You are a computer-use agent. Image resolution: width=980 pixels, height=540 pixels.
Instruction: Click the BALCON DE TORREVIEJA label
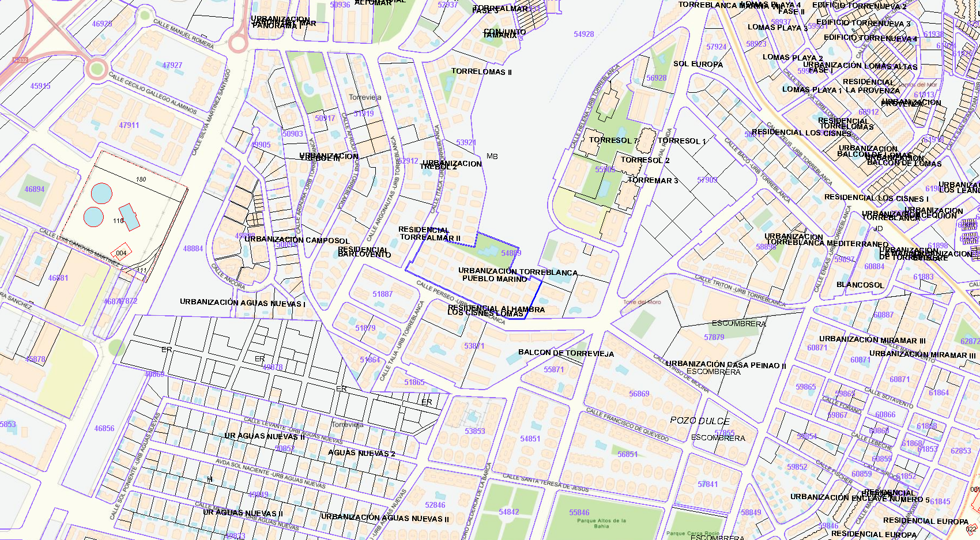pos(566,353)
